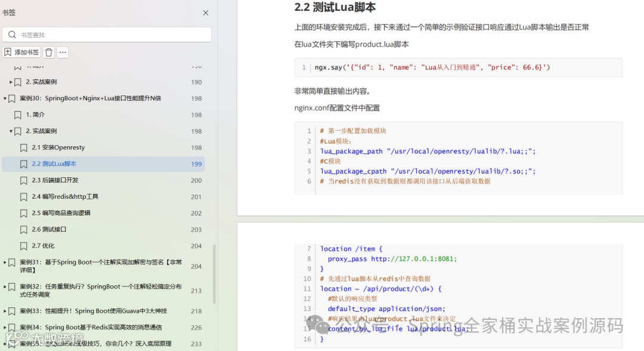Viewport: 644px width, 351px height.
Task: Click the 'proxy_pass http://127.0.0.1:8081;' line
Action: pyautogui.click(x=392, y=258)
